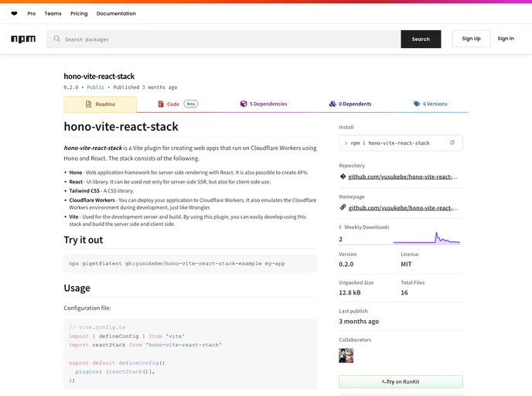Open the Repository github link

pyautogui.click(x=403, y=176)
